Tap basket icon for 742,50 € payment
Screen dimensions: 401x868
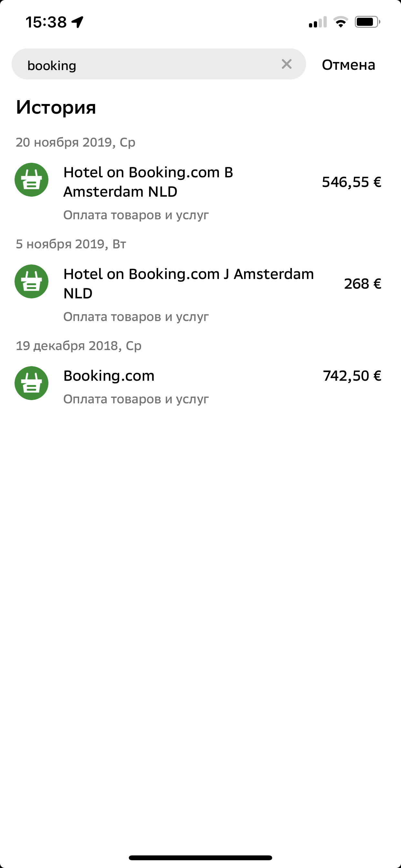pyautogui.click(x=32, y=383)
